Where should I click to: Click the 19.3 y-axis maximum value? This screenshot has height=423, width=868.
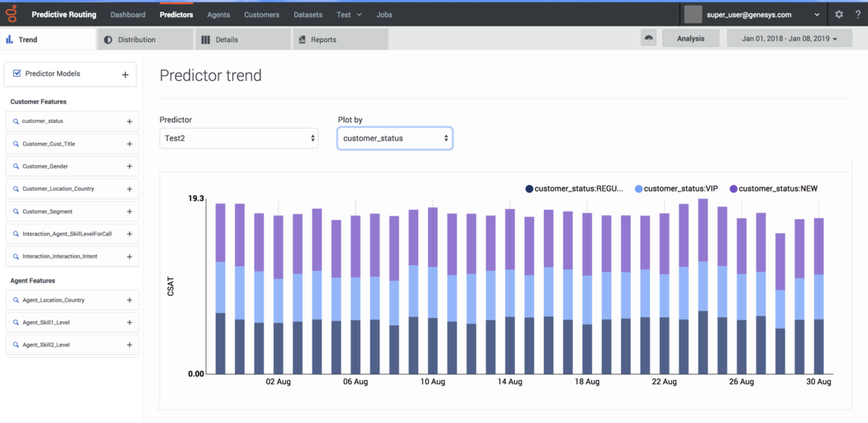(x=196, y=198)
